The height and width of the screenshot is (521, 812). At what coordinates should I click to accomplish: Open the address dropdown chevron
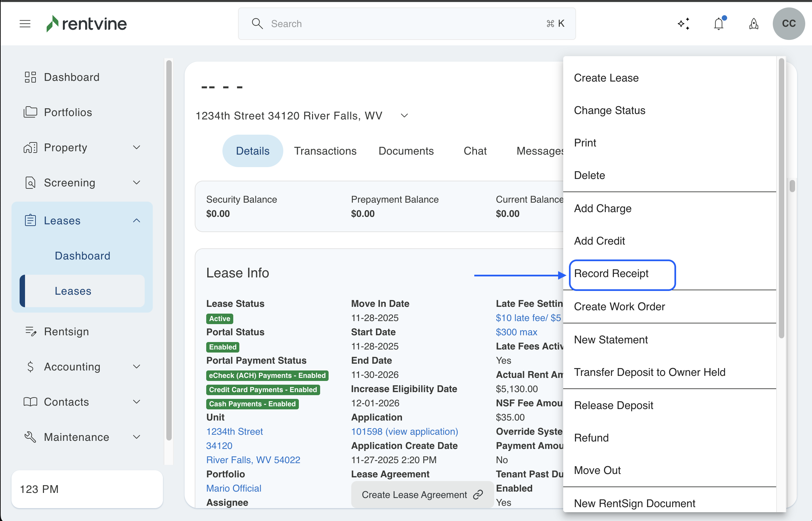pos(404,116)
